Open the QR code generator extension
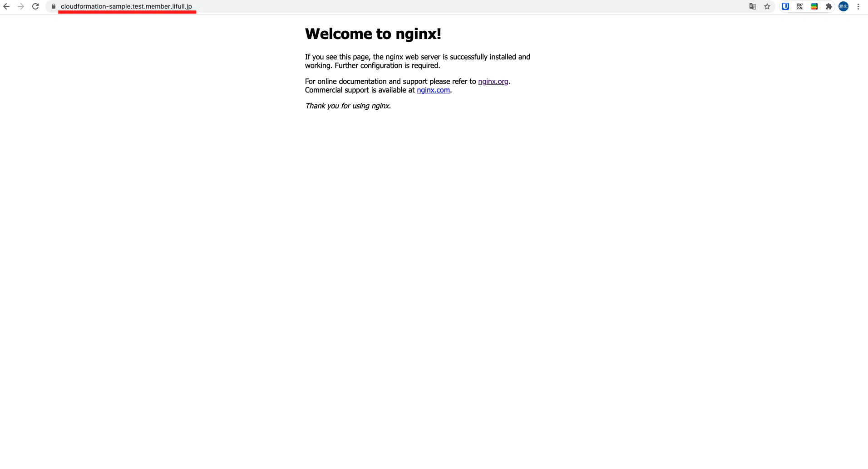The width and height of the screenshot is (868, 469). (x=800, y=6)
